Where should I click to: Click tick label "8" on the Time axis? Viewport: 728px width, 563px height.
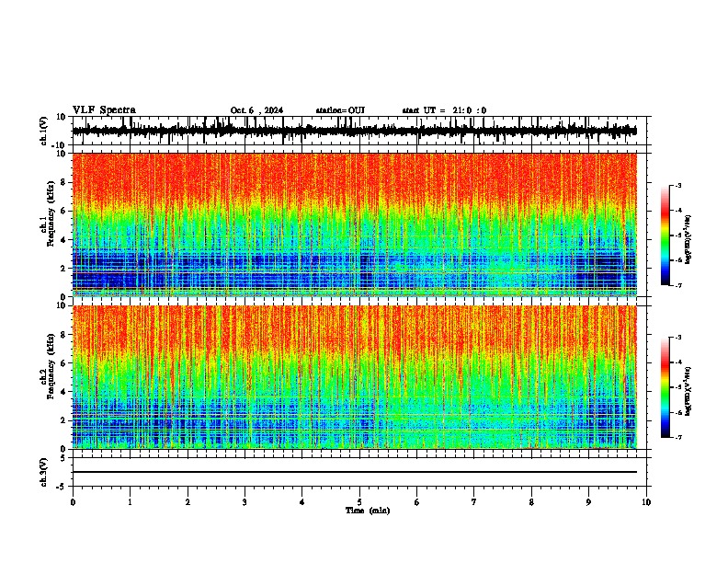pyautogui.click(x=531, y=502)
